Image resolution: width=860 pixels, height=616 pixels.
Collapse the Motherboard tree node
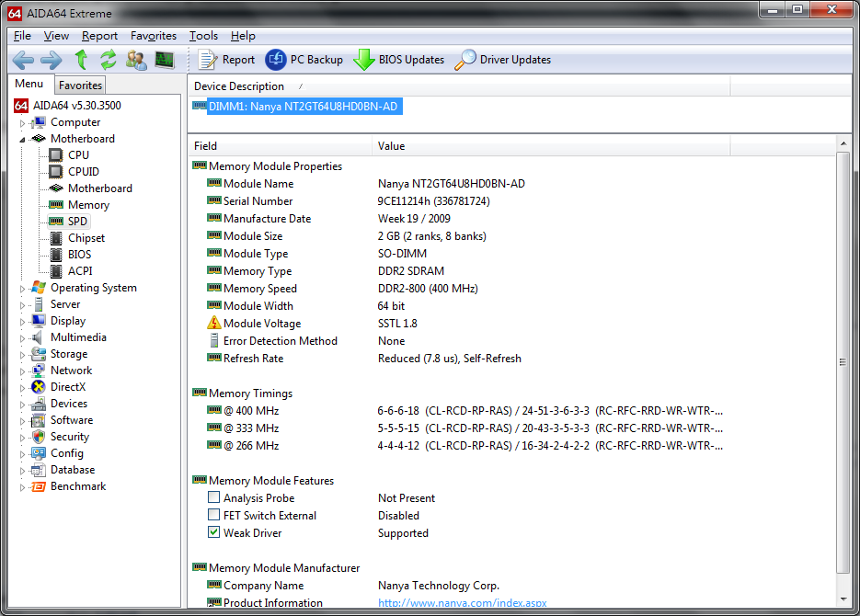[x=22, y=140]
